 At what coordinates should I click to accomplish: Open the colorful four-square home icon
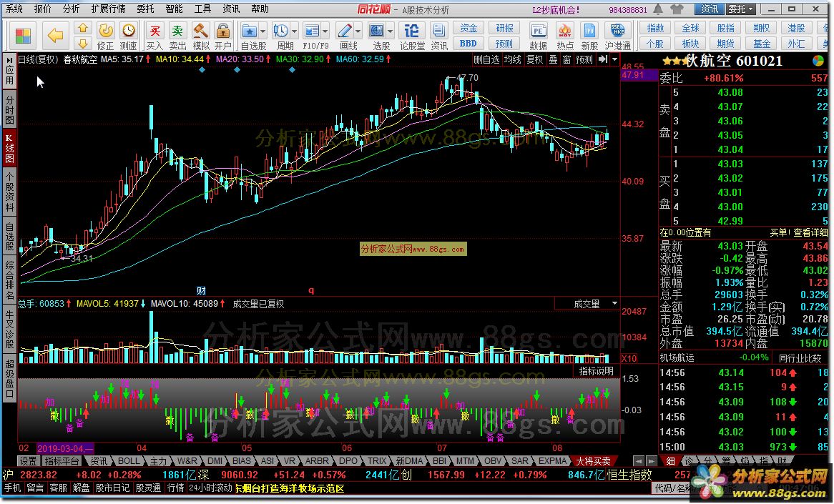tap(23, 36)
